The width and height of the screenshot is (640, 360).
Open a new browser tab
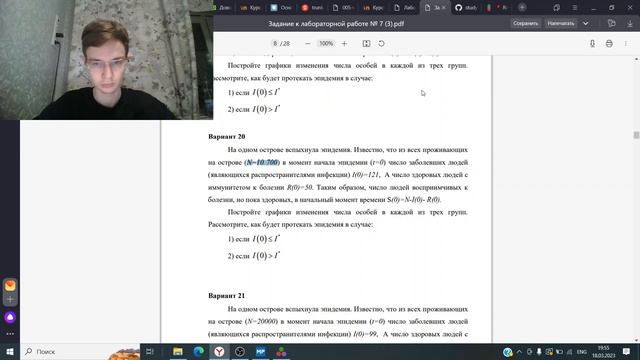pyautogui.click(x=522, y=7)
